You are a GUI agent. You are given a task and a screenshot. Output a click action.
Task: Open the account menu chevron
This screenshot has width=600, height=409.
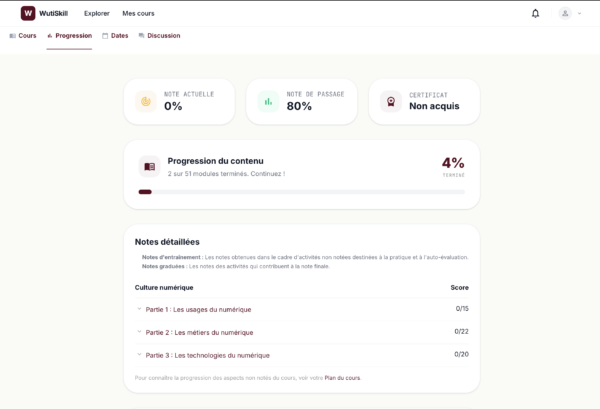[x=579, y=13]
